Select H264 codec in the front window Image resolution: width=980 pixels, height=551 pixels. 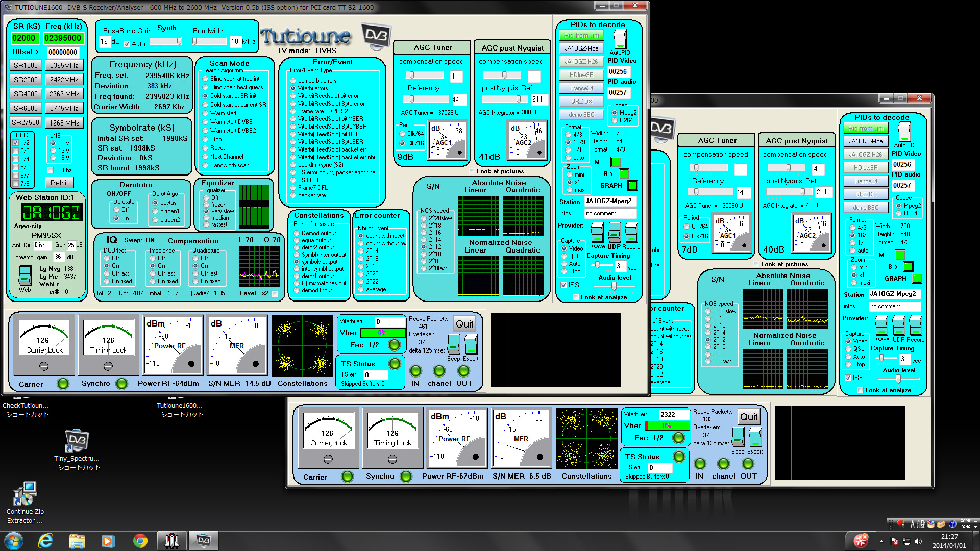pyautogui.click(x=615, y=120)
